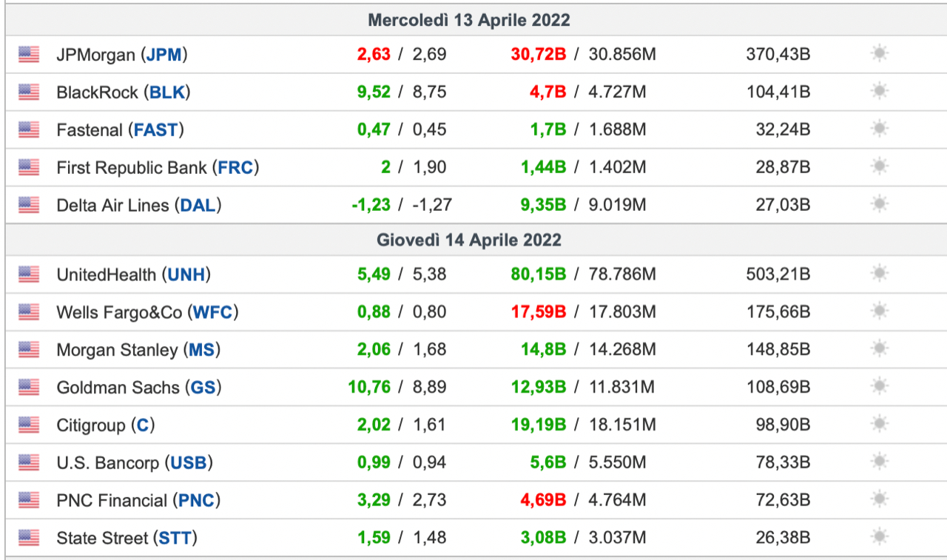
Task: Click the US flag icon beside BlackRock
Action: 29,92
